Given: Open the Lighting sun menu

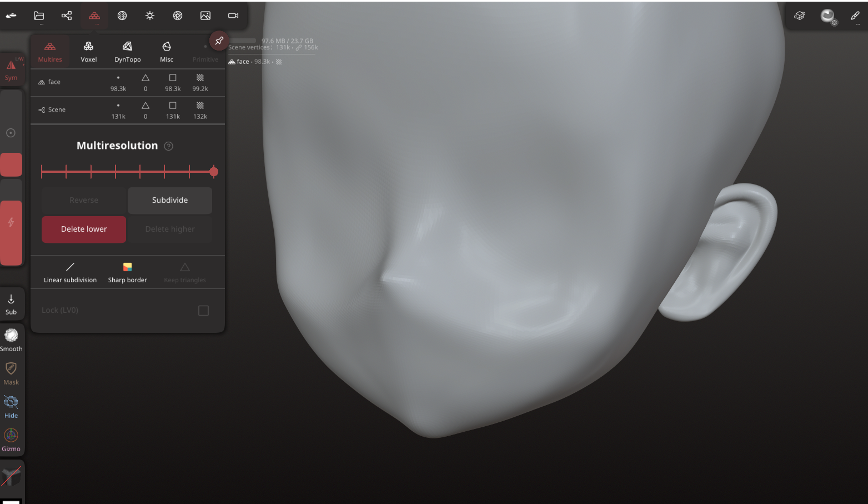Looking at the screenshot, I should tap(150, 16).
